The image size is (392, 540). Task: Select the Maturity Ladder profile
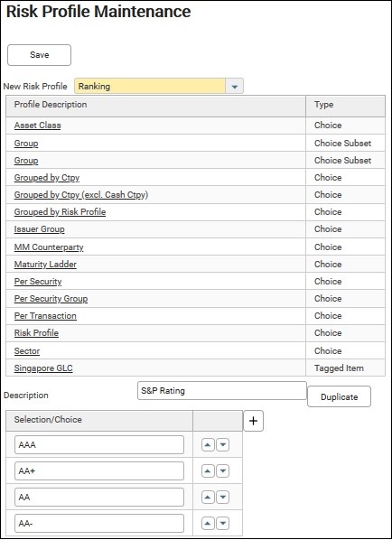(x=45, y=265)
